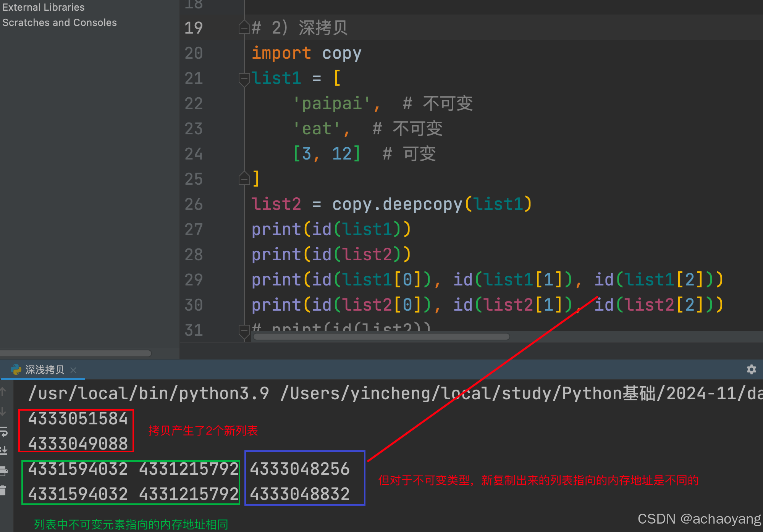Click 'import' keyword on line 20
Image resolution: width=763 pixels, height=532 pixels.
point(281,53)
